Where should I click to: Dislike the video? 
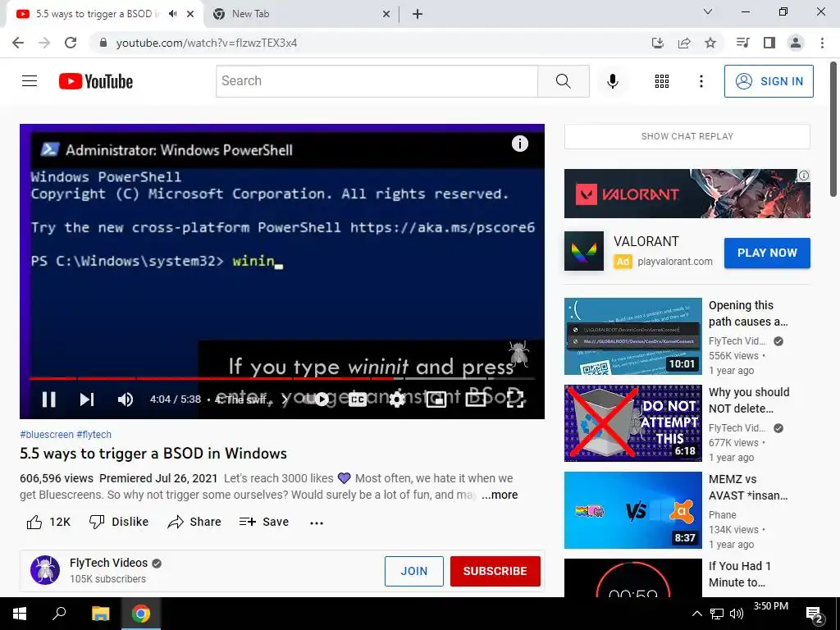118,522
